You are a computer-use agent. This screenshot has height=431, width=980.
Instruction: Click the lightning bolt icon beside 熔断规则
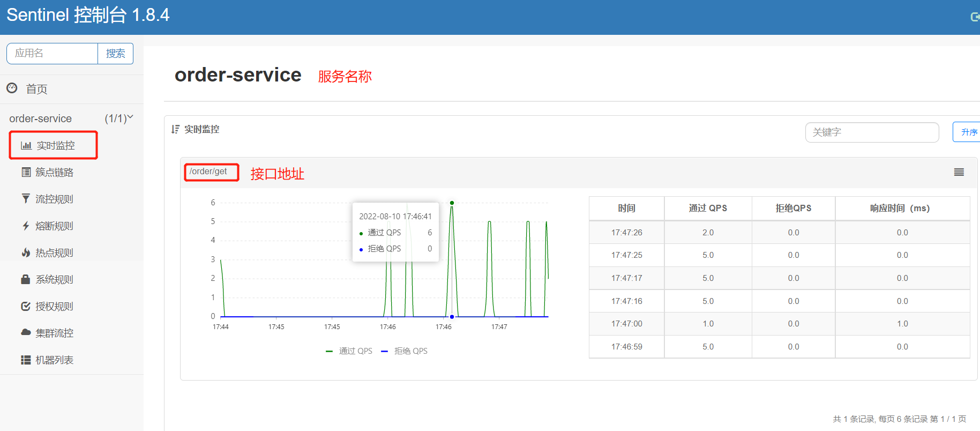point(26,226)
